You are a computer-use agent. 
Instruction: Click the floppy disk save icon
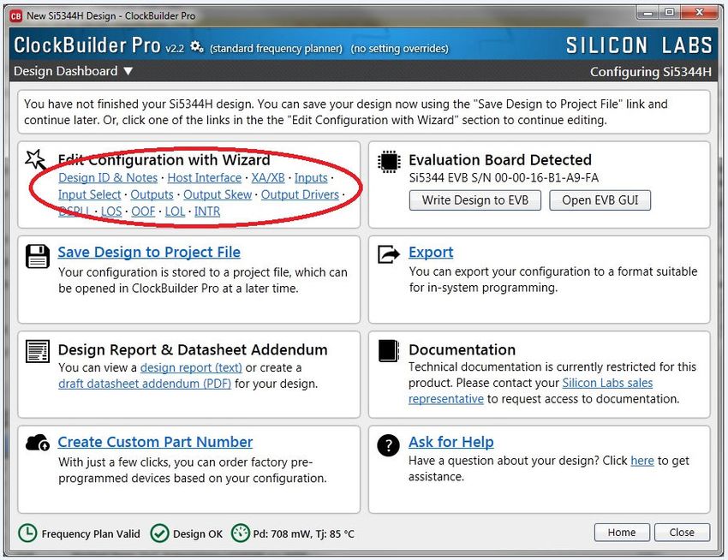click(x=37, y=256)
